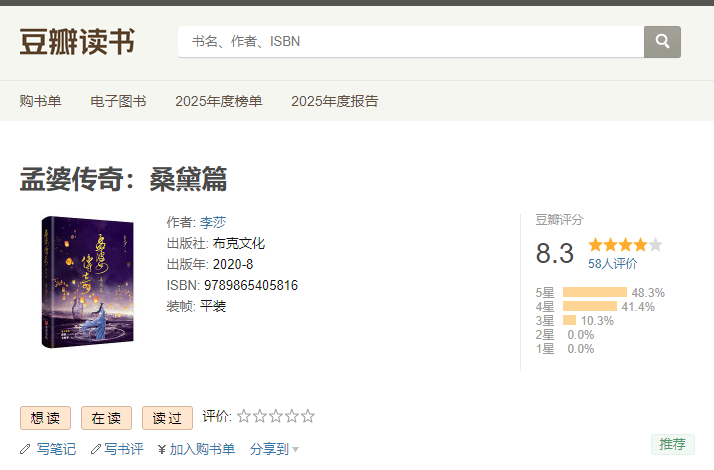Click the magnifying glass search button

click(662, 42)
